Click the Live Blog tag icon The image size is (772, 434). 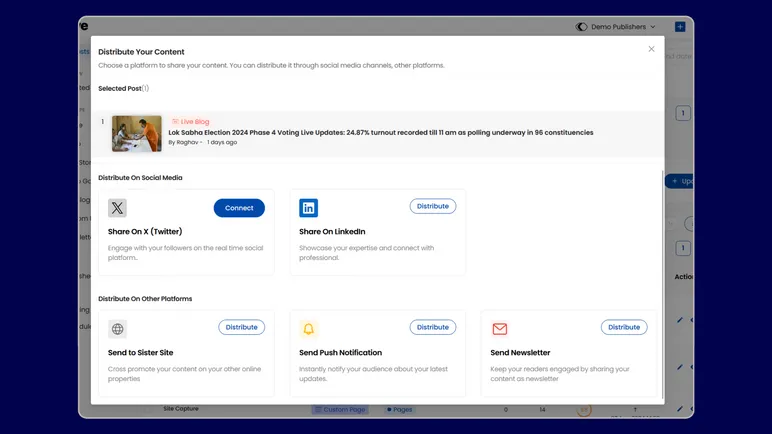[x=175, y=121]
